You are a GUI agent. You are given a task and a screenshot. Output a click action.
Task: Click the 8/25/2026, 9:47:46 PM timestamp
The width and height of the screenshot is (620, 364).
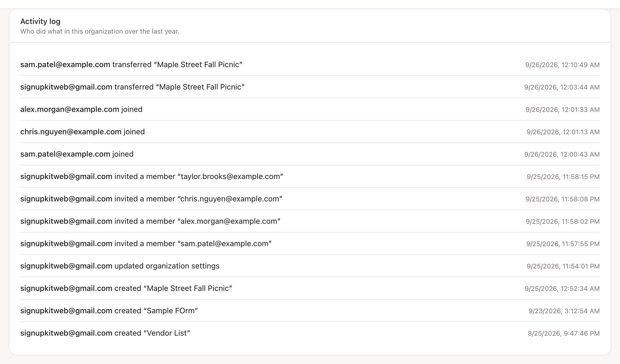click(564, 333)
